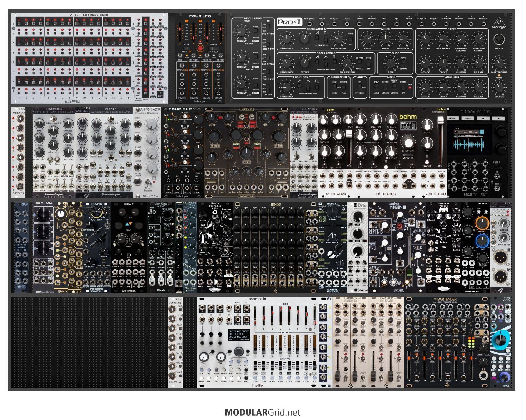The width and height of the screenshot is (526, 420).
Task: Click the Audio Out jack on Pro-1
Action: tap(483, 24)
